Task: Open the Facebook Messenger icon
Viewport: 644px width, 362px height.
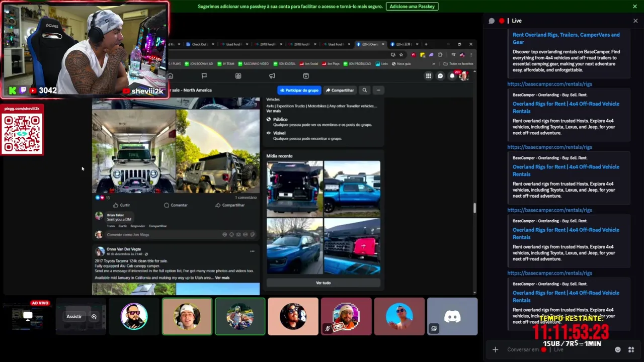Action: point(440,76)
